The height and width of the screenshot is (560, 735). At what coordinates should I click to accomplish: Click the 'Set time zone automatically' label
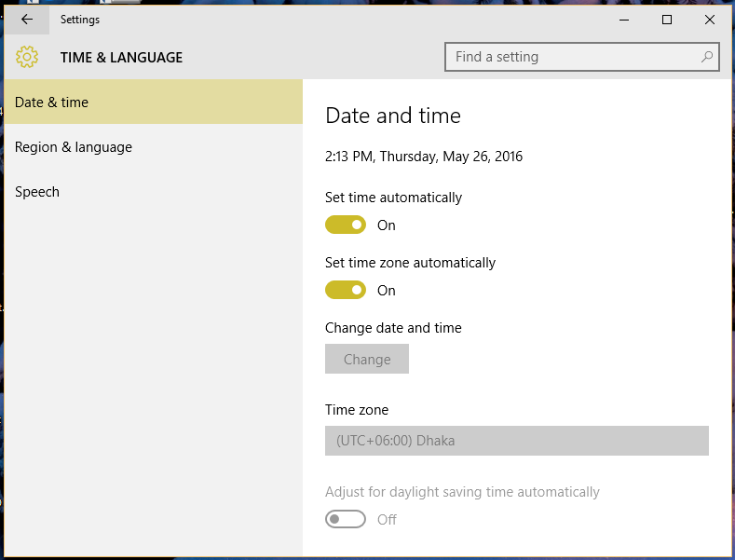(410, 263)
